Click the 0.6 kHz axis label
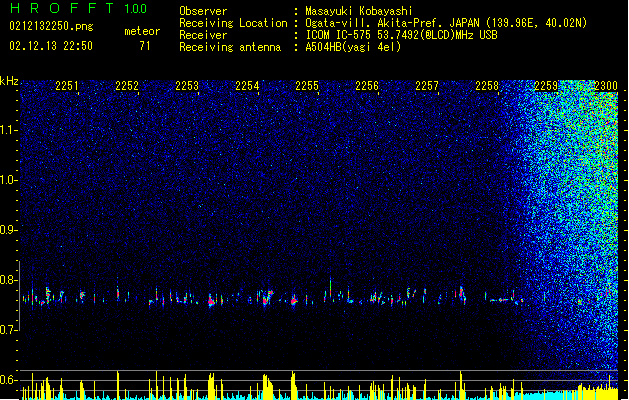Image resolution: width=629 pixels, height=400 pixels. click(9, 380)
